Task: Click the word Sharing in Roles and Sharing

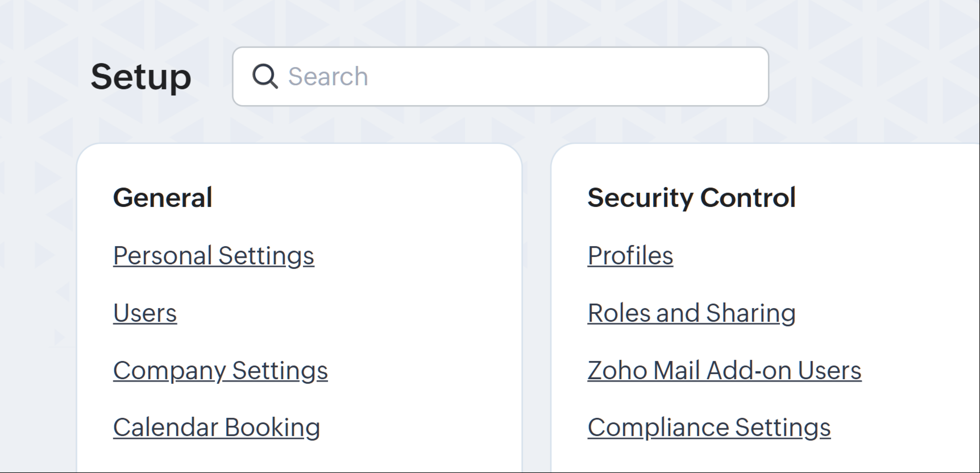Action: [x=750, y=313]
